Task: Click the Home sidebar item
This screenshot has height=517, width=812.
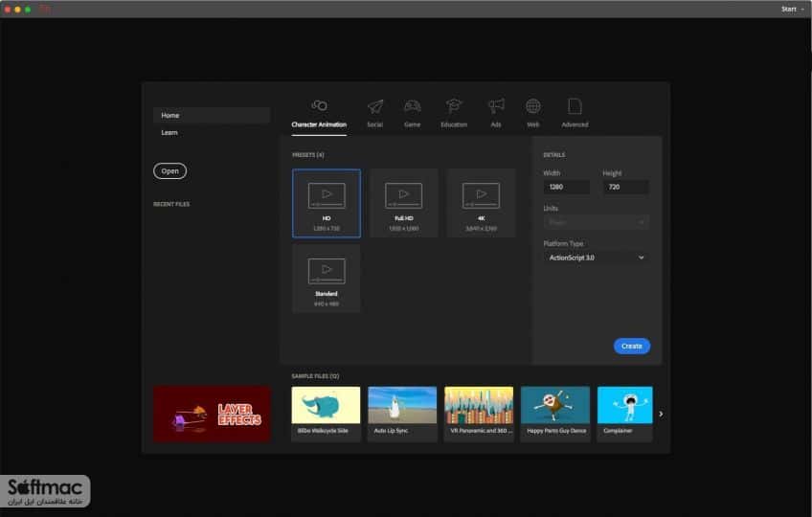Action: coord(212,115)
